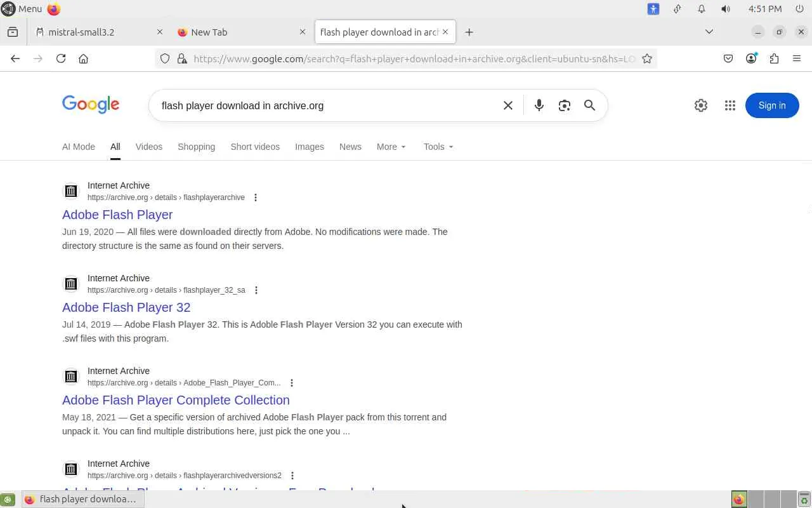Image resolution: width=812 pixels, height=508 pixels.
Task: Close the flash player download tab
Action: pos(445,32)
